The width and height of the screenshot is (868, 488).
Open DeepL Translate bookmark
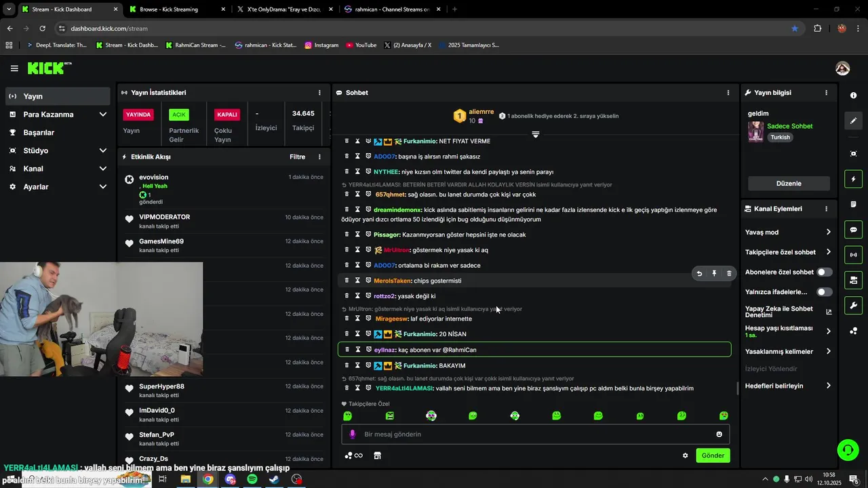56,45
